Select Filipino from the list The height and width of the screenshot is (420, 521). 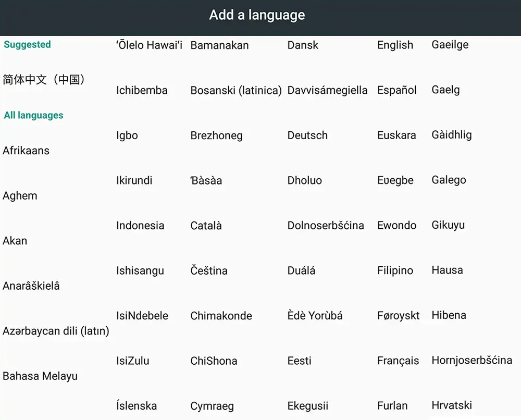(x=395, y=270)
